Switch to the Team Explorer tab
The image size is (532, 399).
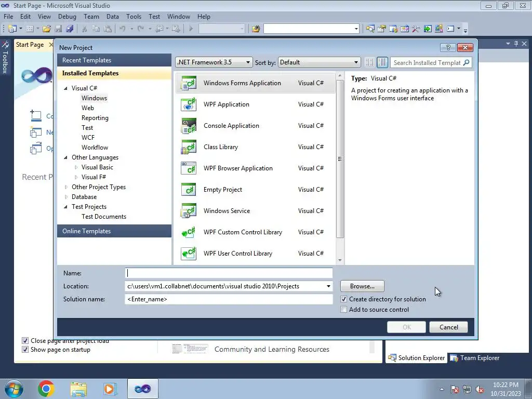pos(475,357)
